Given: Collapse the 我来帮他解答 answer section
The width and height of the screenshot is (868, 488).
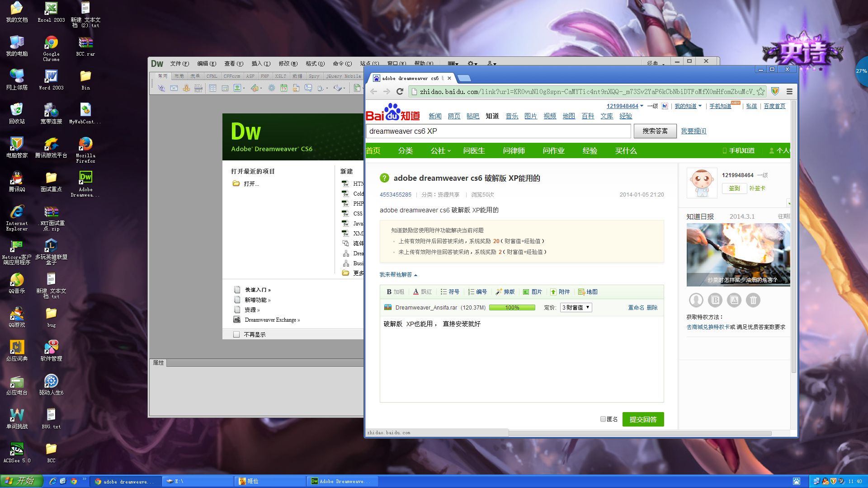Looking at the screenshot, I should coord(415,275).
